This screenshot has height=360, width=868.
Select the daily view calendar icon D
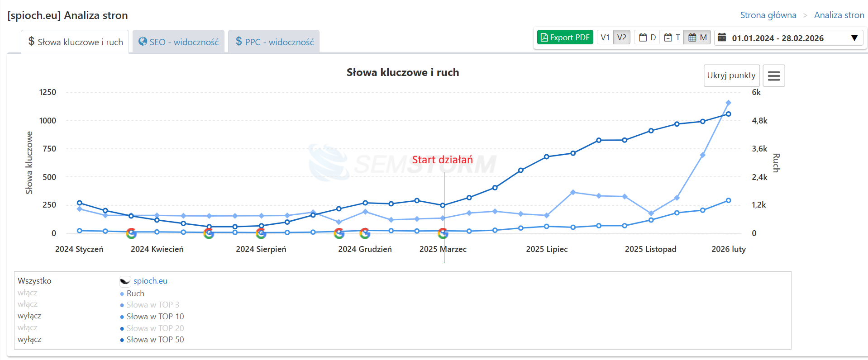[647, 38]
